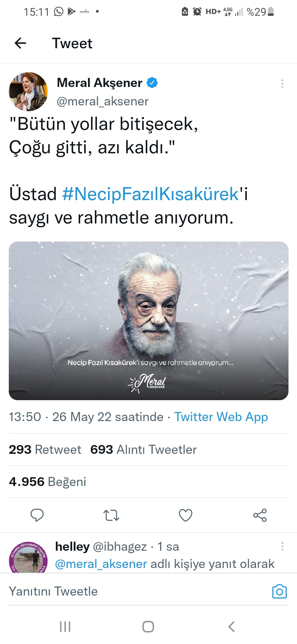Open the tweet's three-dot options menu
The width and height of the screenshot is (297, 644).
(x=282, y=84)
